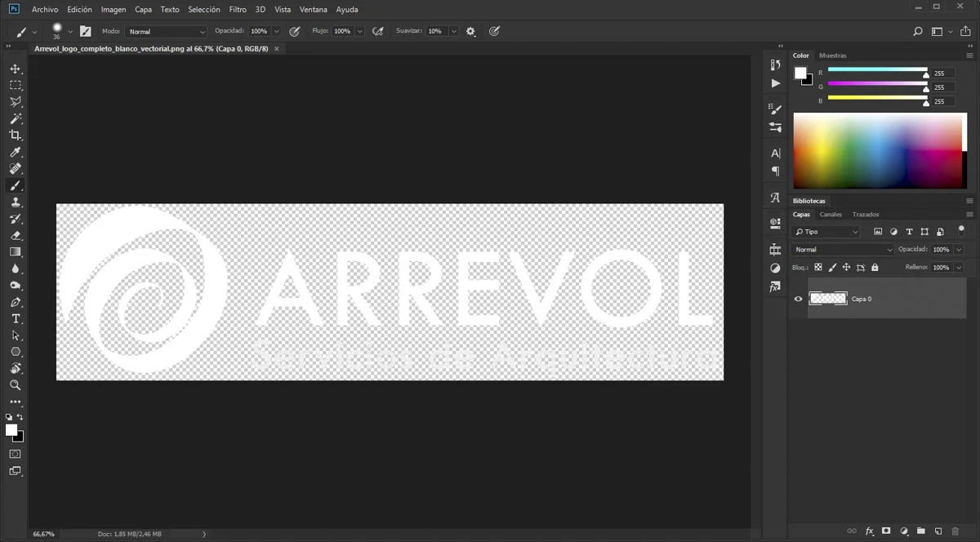Select the Pen tool
The width and height of the screenshot is (980, 542).
pos(15,302)
